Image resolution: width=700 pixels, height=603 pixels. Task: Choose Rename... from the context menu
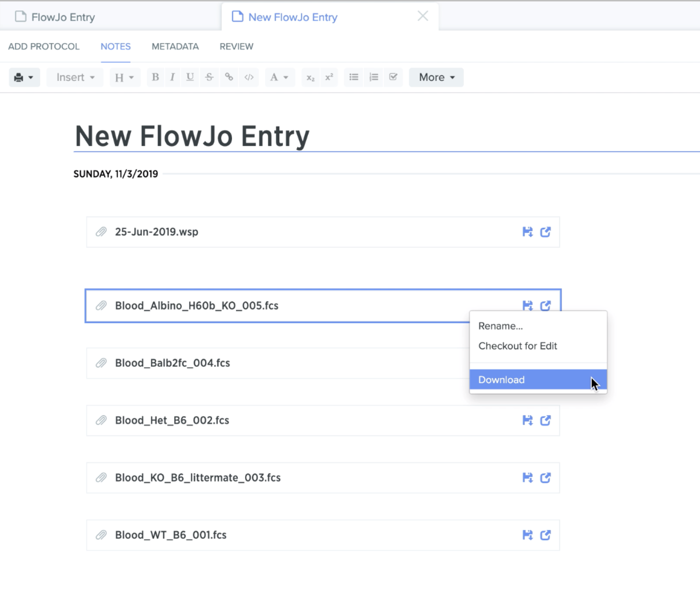click(538, 326)
